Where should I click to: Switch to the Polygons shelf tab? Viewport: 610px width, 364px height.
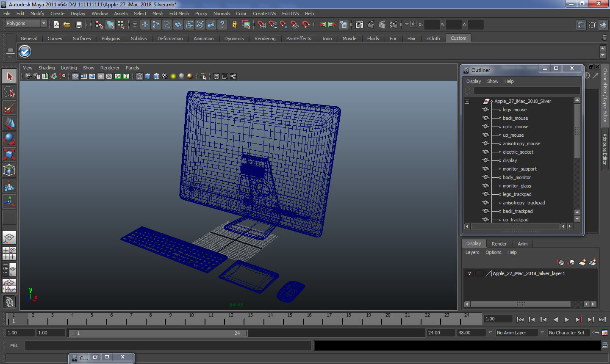point(111,39)
